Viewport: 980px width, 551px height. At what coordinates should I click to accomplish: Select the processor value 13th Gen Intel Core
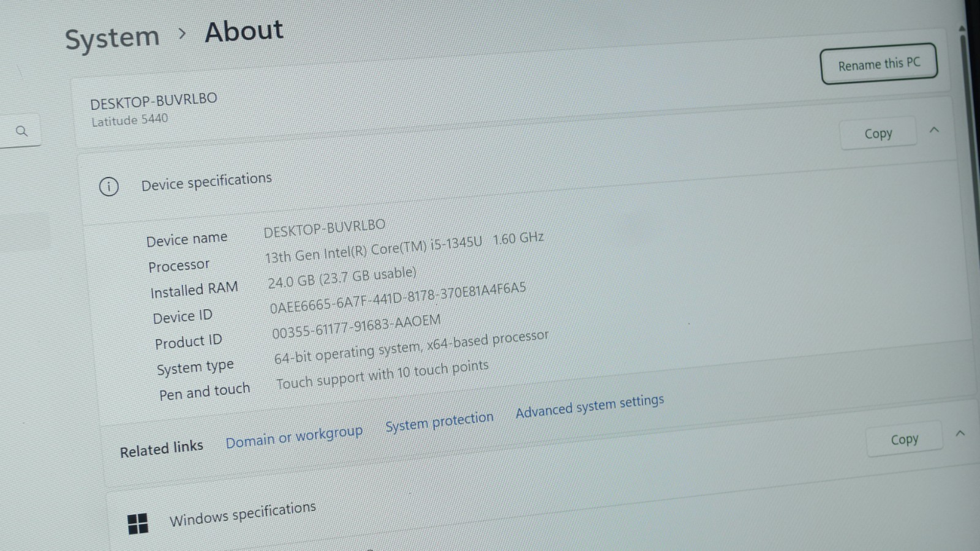(404, 247)
